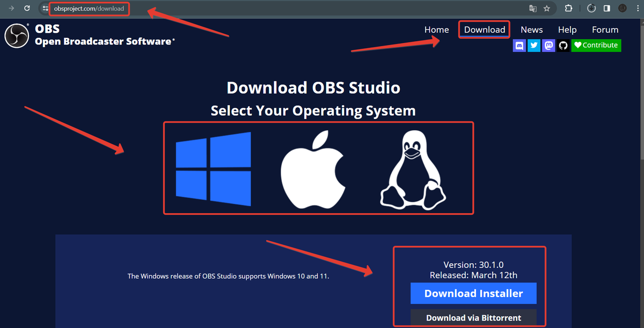This screenshot has height=328, width=644.
Task: Click the green Contribute button
Action: [596, 46]
